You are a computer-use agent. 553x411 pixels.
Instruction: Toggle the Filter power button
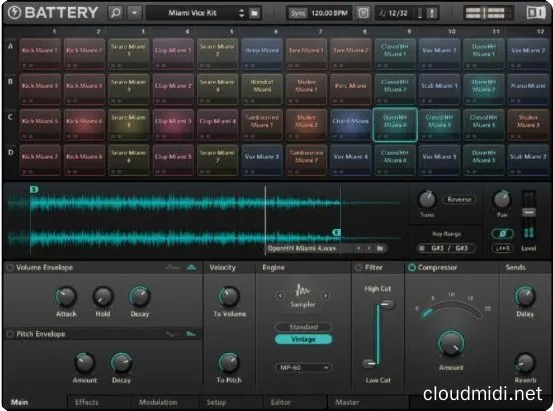point(359,268)
